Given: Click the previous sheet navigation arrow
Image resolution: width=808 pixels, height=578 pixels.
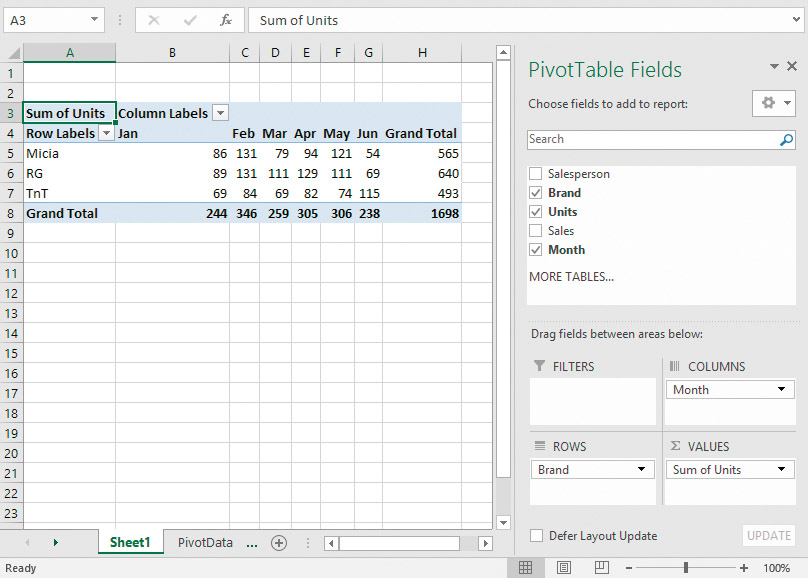Looking at the screenshot, I should point(27,542).
